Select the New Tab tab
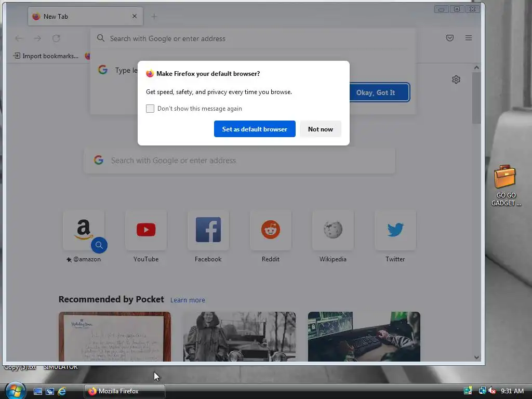This screenshot has height=399, width=532. coord(85,16)
